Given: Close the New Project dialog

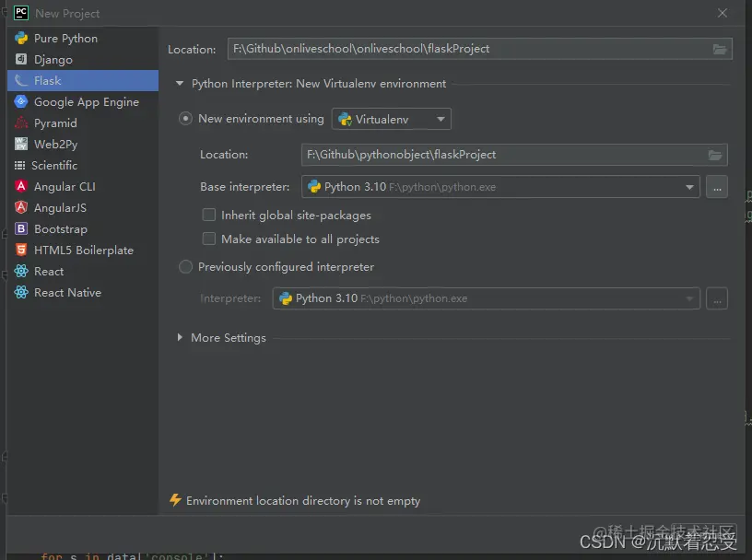Looking at the screenshot, I should pyautogui.click(x=723, y=13).
